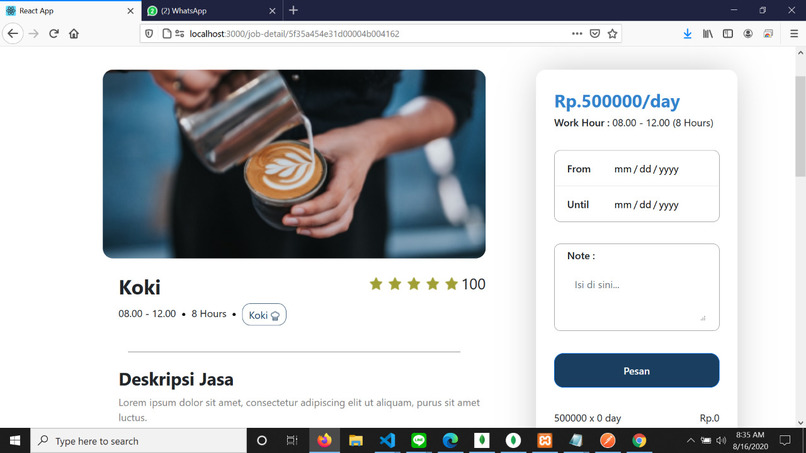This screenshot has height=453, width=806.
Task: Open Firefox from the taskbar
Action: [324, 441]
